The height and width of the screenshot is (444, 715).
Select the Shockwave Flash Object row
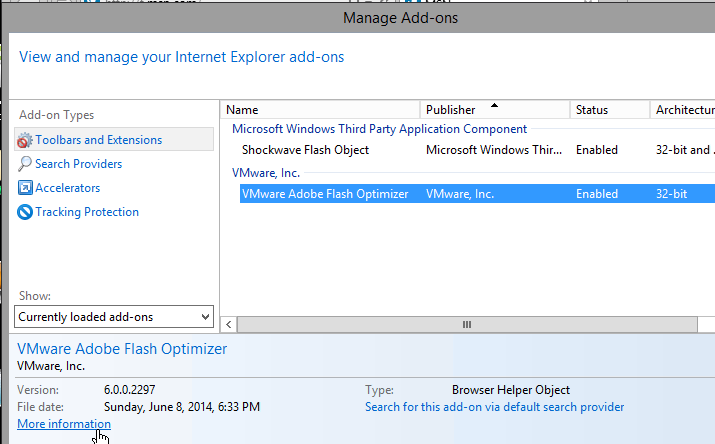tap(477, 150)
